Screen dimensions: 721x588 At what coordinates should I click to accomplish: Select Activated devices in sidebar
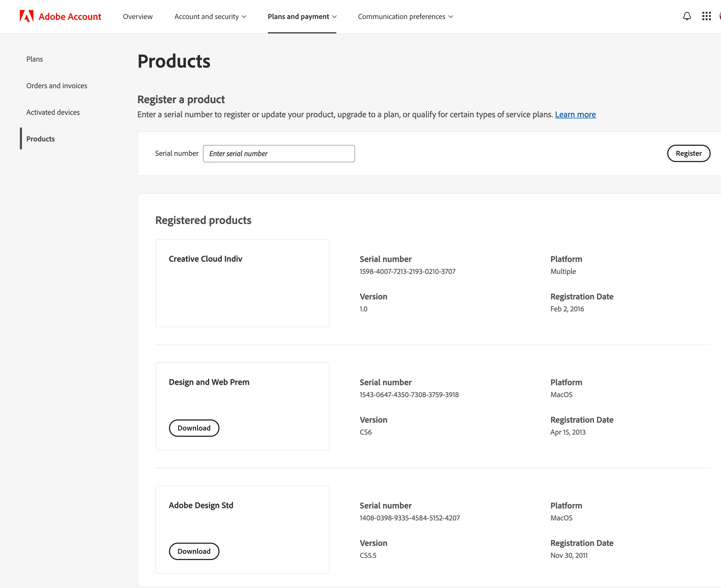point(53,112)
